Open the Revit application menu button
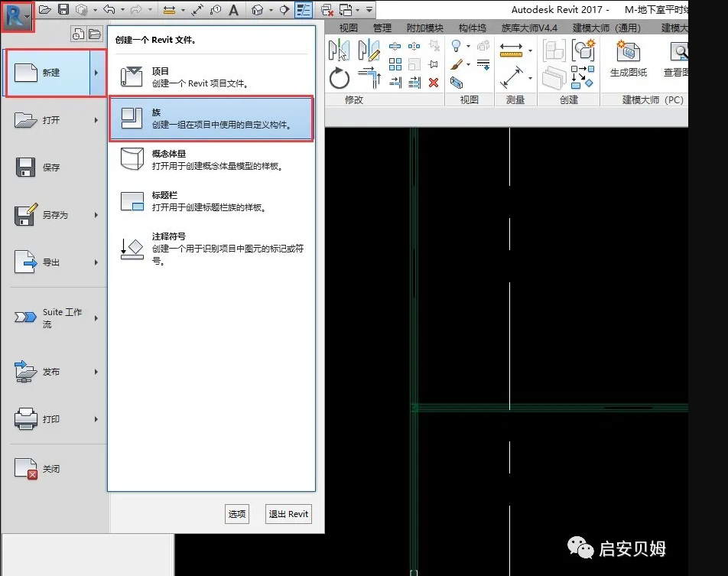 pos(18,16)
